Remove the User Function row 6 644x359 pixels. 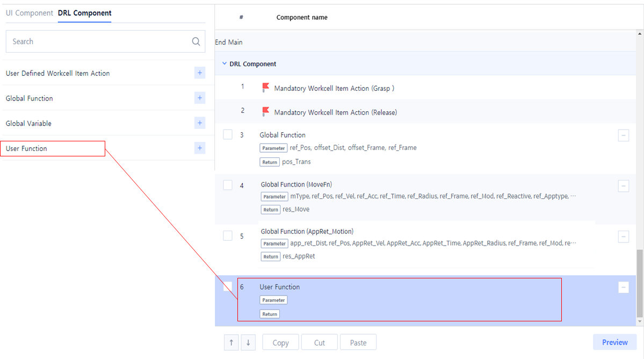pos(623,288)
